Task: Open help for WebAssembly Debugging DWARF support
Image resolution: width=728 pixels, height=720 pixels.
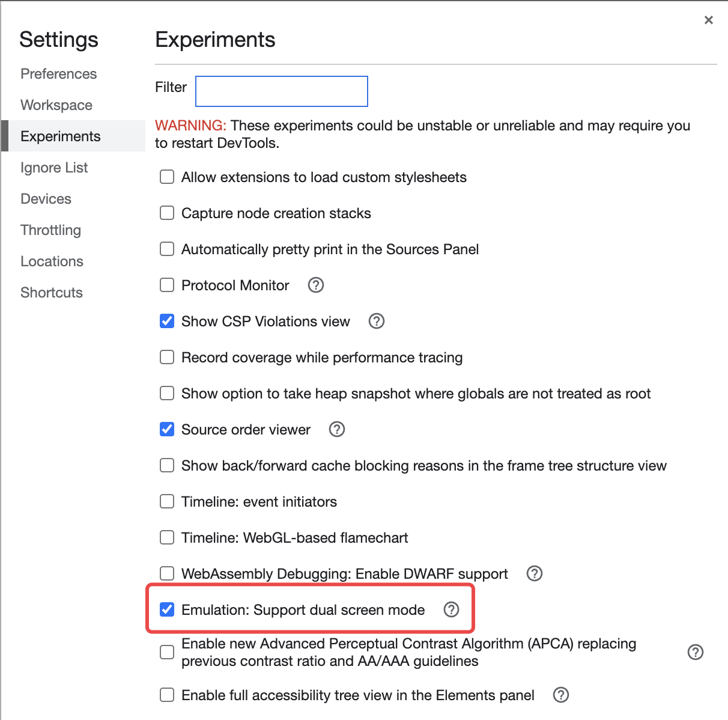Action: pos(535,573)
